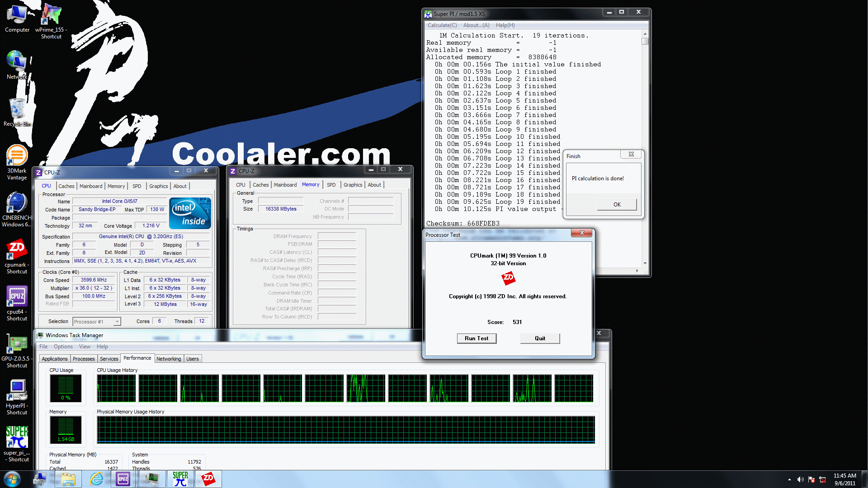
Task: Click the Checksum 668FDEB3 line in Super PI
Action: coord(463,224)
